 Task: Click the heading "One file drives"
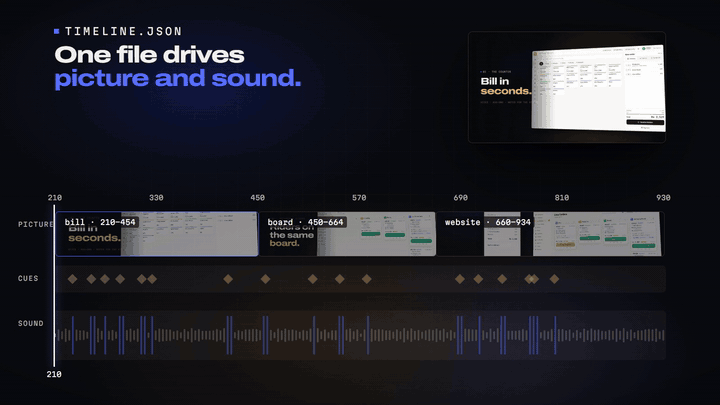149,55
